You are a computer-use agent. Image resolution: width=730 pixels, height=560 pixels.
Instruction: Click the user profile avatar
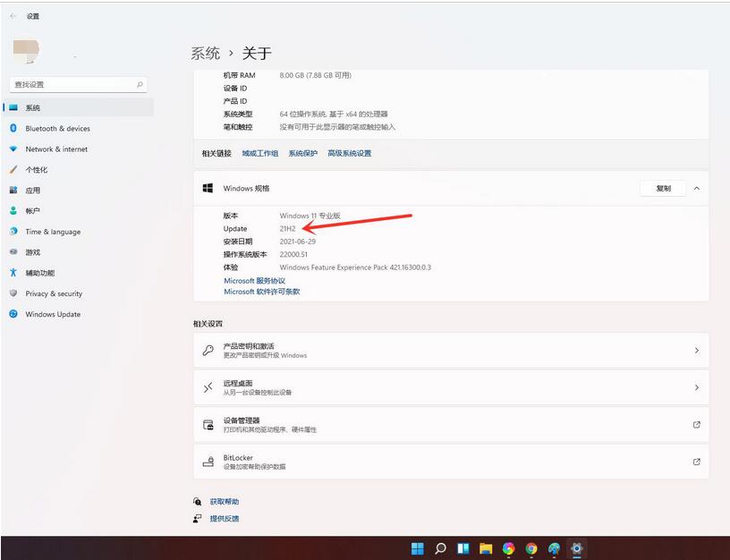(26, 50)
